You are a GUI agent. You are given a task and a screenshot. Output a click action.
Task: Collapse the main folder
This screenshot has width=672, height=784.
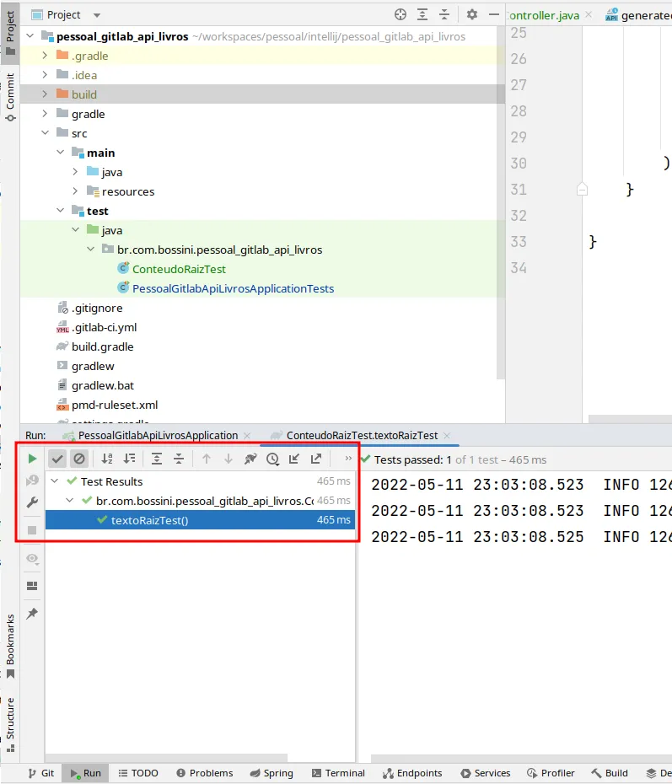click(61, 152)
